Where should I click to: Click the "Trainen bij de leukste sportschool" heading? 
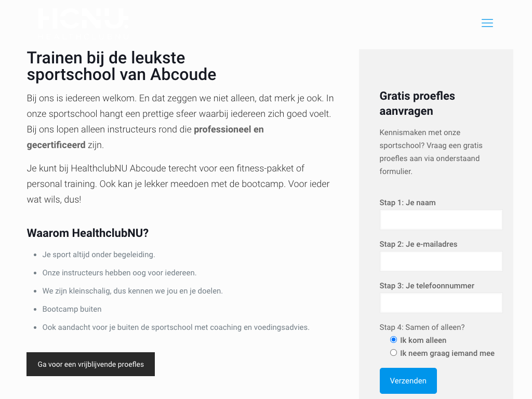pyautogui.click(x=121, y=66)
